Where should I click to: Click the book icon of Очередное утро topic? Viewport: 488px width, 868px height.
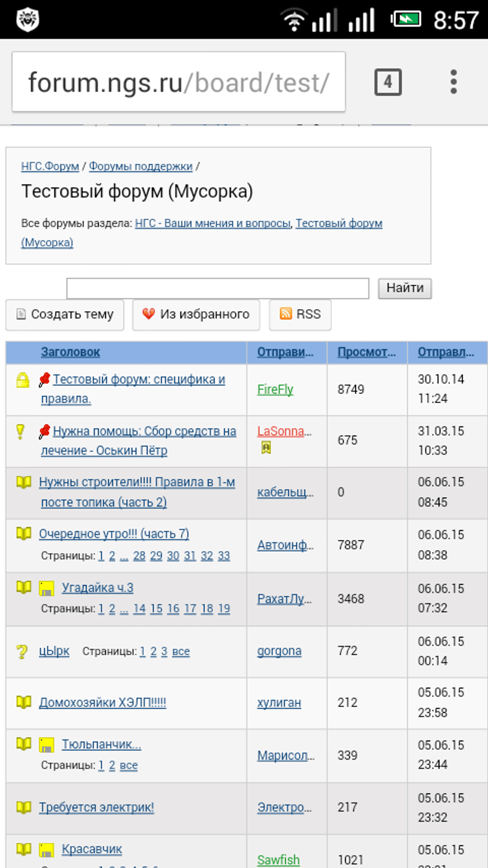pos(23,534)
